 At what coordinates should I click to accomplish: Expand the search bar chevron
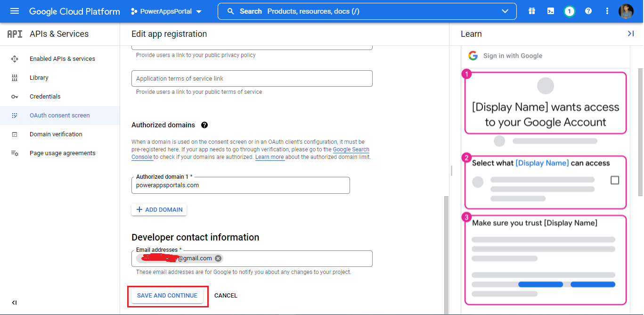[505, 11]
